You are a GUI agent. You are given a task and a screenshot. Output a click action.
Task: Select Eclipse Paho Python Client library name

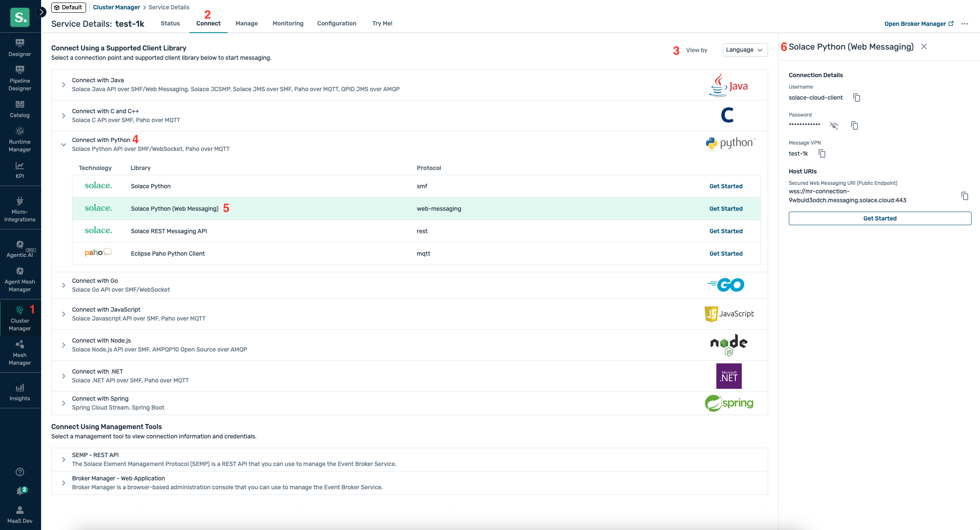pyautogui.click(x=168, y=254)
